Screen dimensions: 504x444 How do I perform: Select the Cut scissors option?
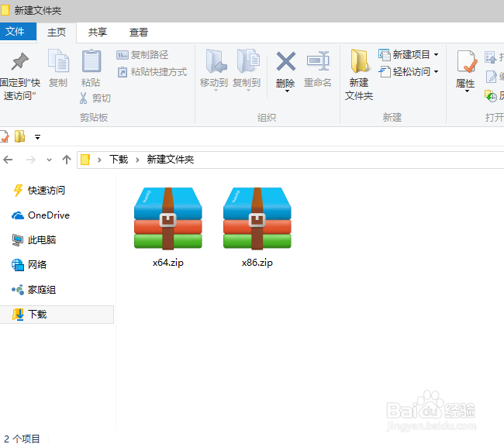coord(95,98)
